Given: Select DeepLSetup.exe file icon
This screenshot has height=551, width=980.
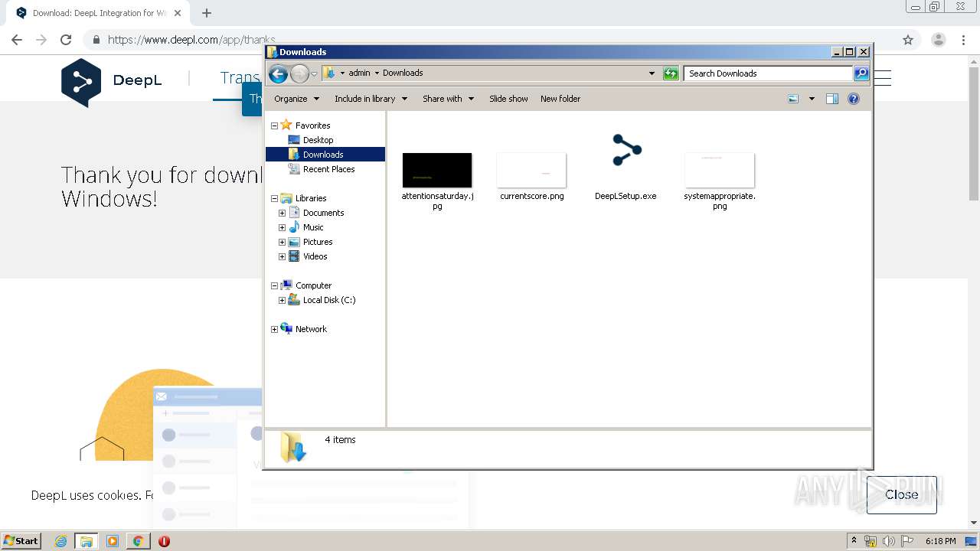Looking at the screenshot, I should click(x=626, y=150).
